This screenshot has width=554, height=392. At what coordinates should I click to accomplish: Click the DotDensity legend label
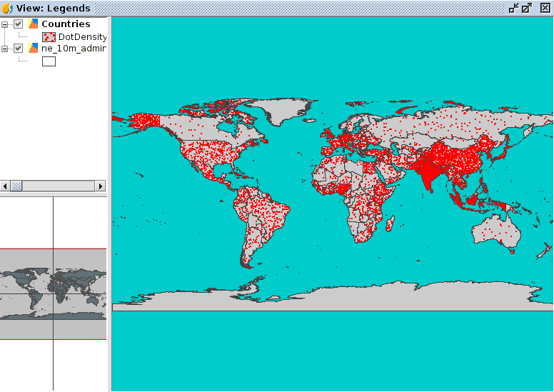[82, 36]
